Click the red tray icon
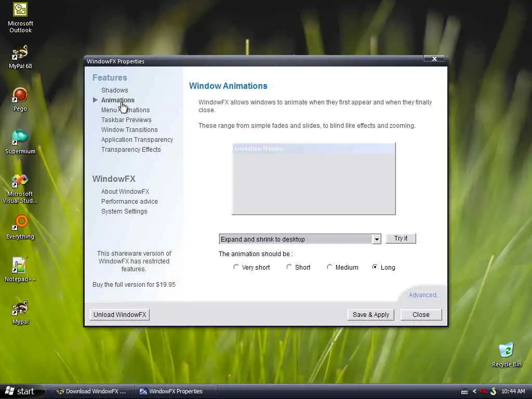This screenshot has height=399, width=532. click(x=484, y=392)
